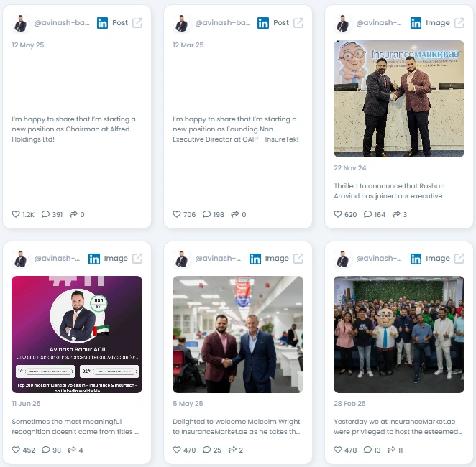Like the 11 Jun 25 post

coord(16,450)
